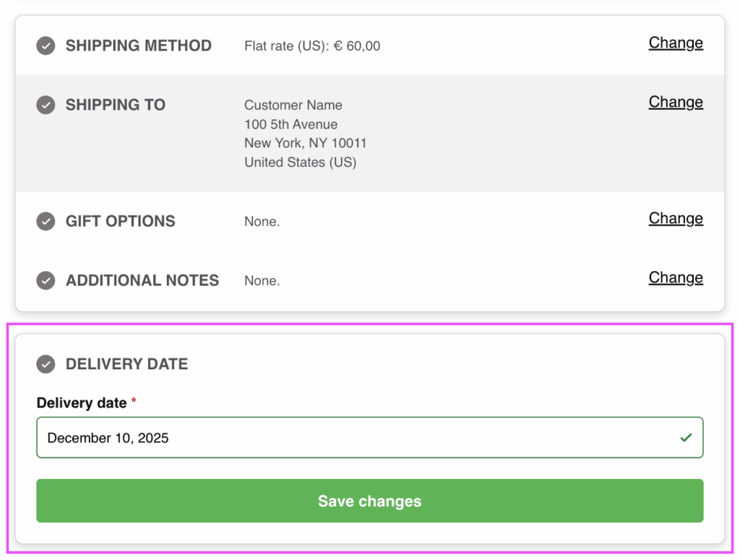Change the shipping address

click(x=675, y=102)
